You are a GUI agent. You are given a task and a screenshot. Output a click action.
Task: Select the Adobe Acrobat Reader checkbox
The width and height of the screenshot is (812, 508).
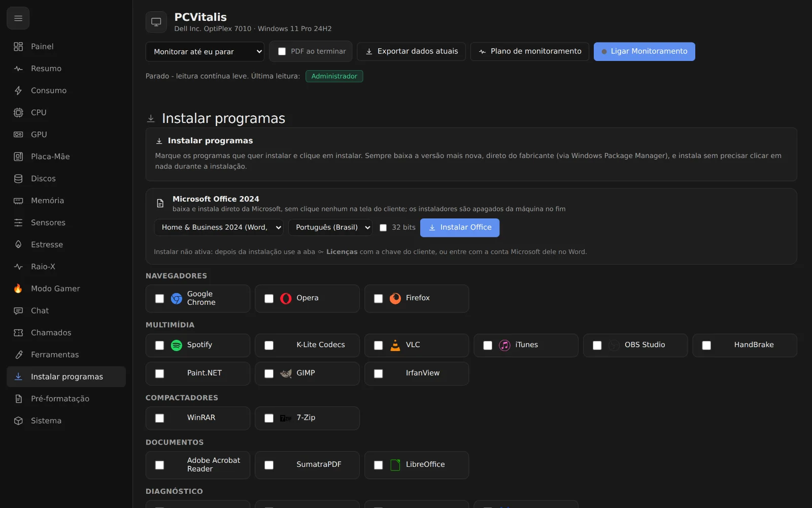point(159,465)
